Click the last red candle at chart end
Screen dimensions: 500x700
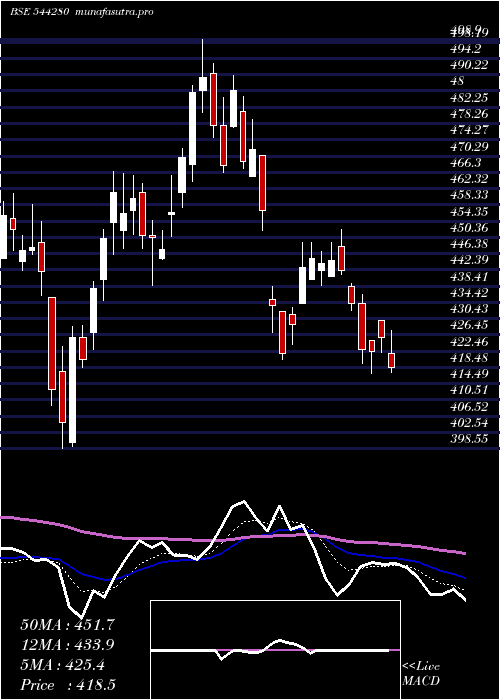click(392, 360)
